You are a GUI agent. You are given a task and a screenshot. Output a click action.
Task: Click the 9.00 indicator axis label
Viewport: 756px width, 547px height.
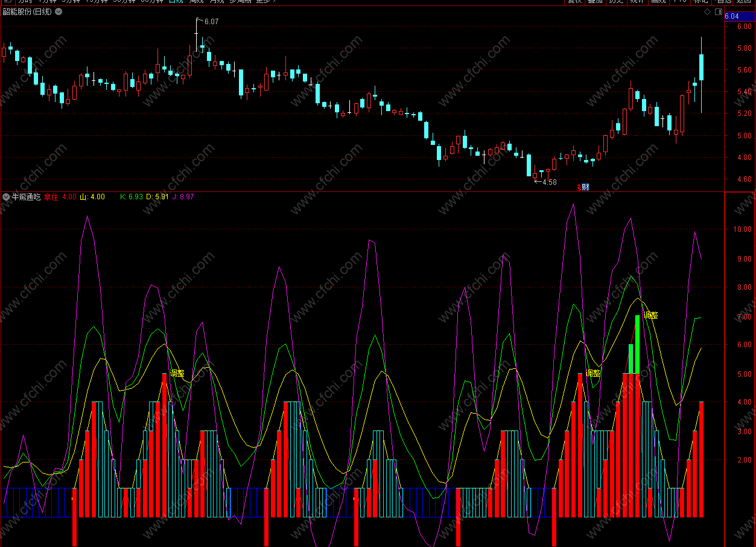(x=744, y=259)
